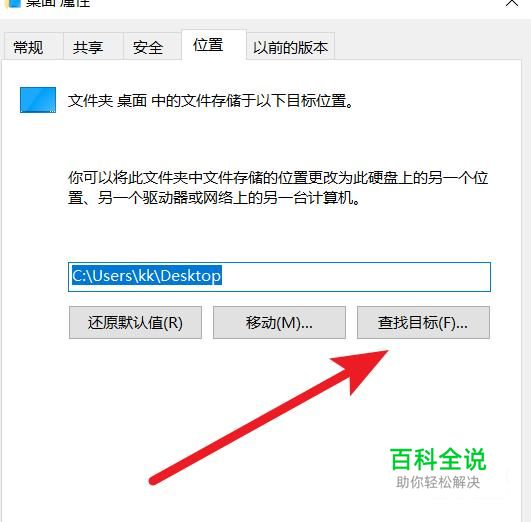Screen dimensions: 531x522
Task: Select the 安全 tab
Action: pyautogui.click(x=148, y=47)
